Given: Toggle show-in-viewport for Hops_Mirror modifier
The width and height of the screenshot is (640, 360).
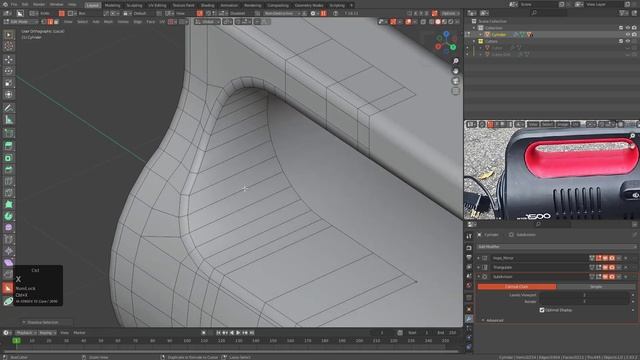Looking at the screenshot, I should pyautogui.click(x=605, y=258).
